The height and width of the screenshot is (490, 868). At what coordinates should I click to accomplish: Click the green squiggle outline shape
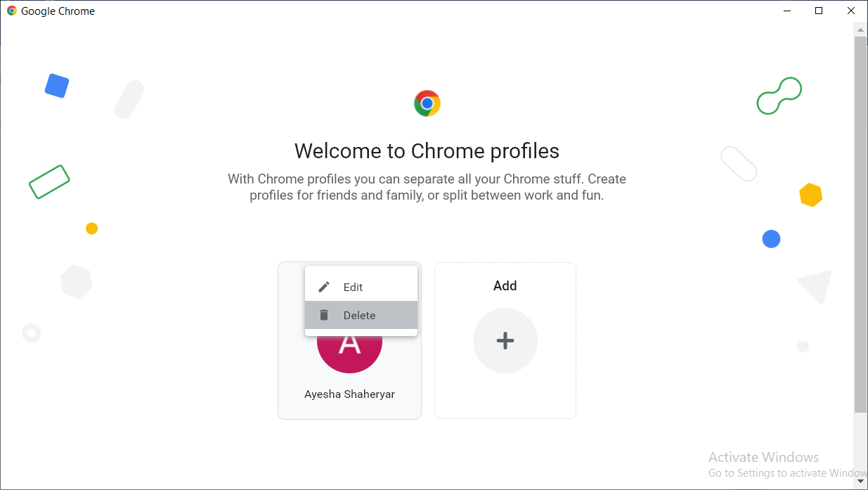click(779, 96)
